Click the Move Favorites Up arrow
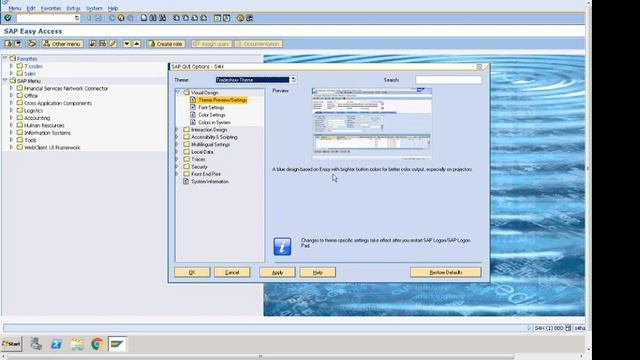Viewport: 640px width, 360px height. [x=137, y=44]
